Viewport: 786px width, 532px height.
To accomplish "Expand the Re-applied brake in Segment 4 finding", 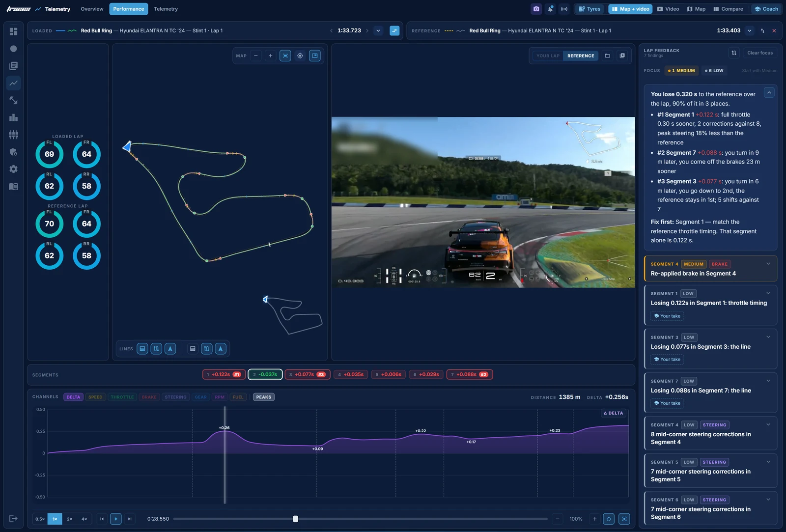I will tap(710, 269).
